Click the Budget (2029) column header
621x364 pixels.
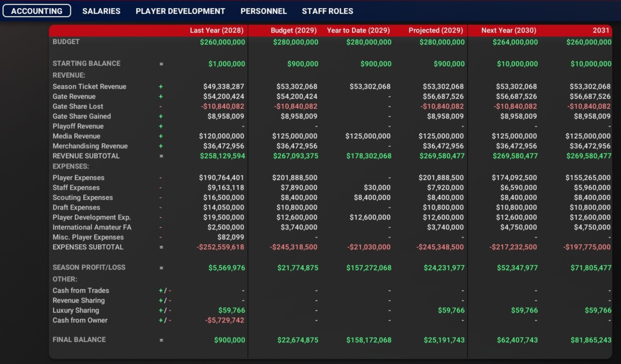tap(293, 30)
